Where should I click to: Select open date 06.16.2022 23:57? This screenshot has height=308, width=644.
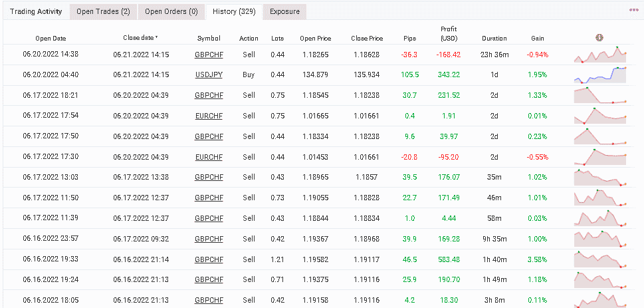(51, 239)
